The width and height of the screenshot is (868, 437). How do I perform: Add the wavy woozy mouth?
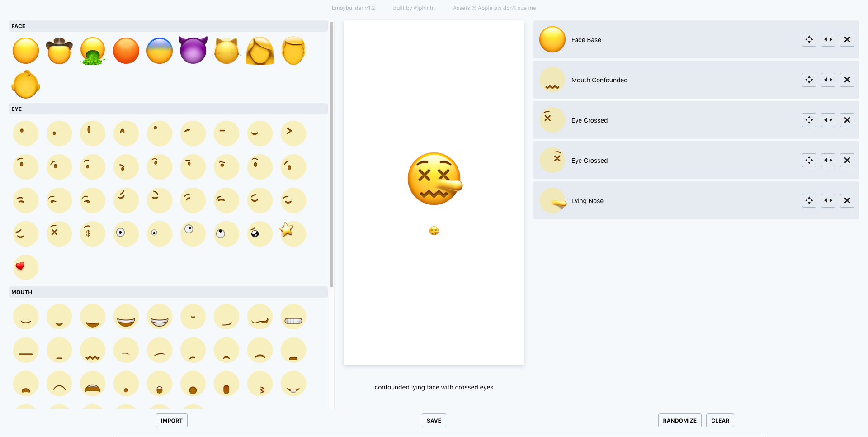point(260,317)
